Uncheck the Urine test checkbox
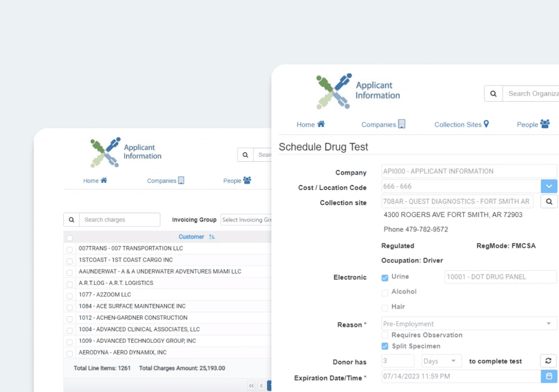 pos(385,276)
